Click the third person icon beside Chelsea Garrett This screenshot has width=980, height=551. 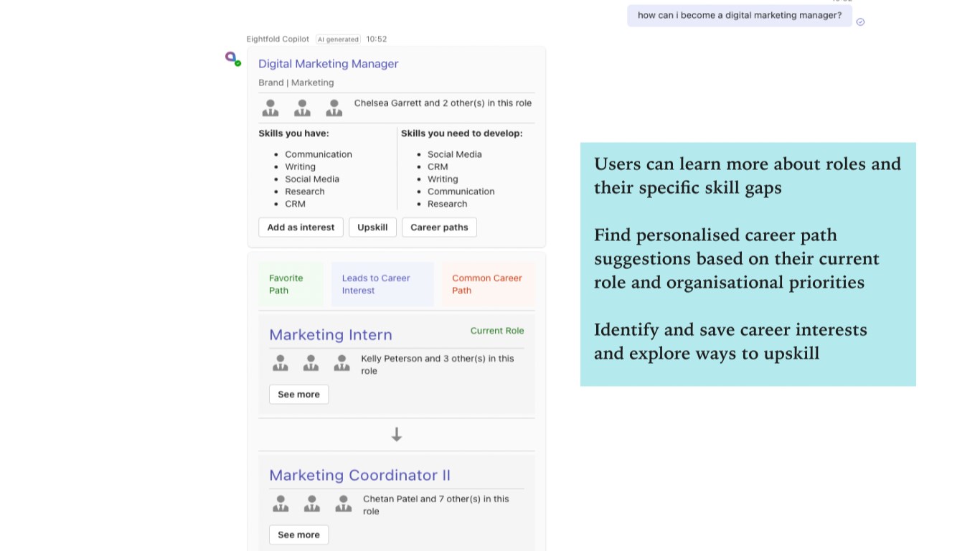(x=334, y=108)
